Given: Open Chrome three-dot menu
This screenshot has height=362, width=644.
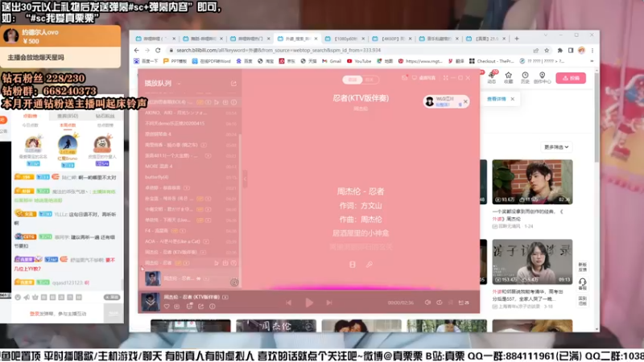Looking at the screenshot, I should tap(592, 50).
